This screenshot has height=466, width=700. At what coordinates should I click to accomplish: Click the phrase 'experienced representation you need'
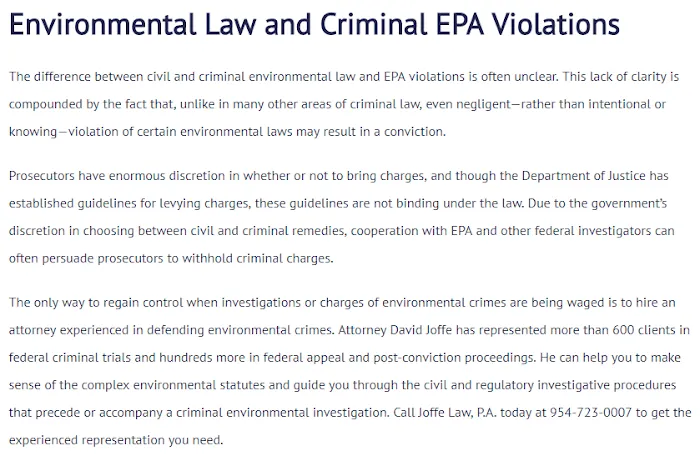coord(115,440)
